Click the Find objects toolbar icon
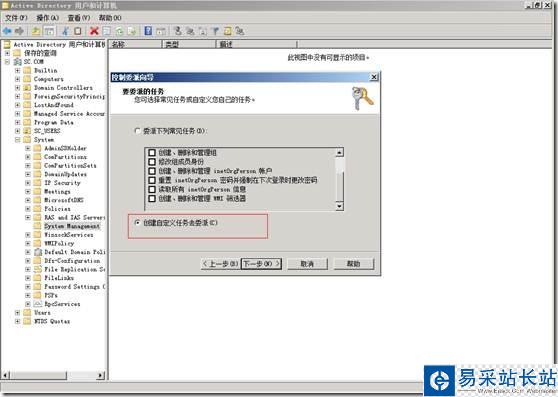 click(x=227, y=31)
